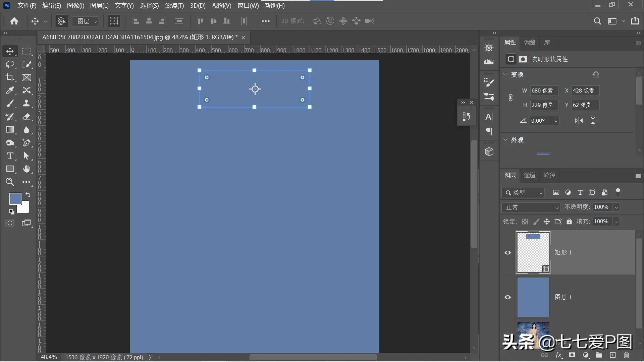Toggle width-height link chain
The height and width of the screenshot is (362, 644).
pos(511,98)
